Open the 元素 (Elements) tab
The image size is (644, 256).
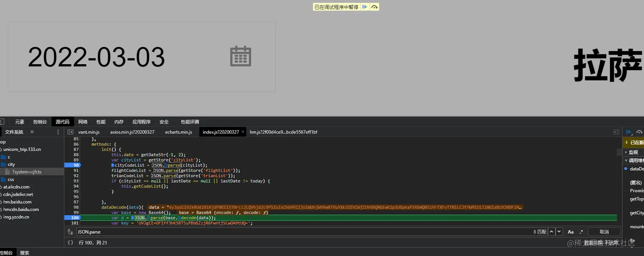[20, 122]
